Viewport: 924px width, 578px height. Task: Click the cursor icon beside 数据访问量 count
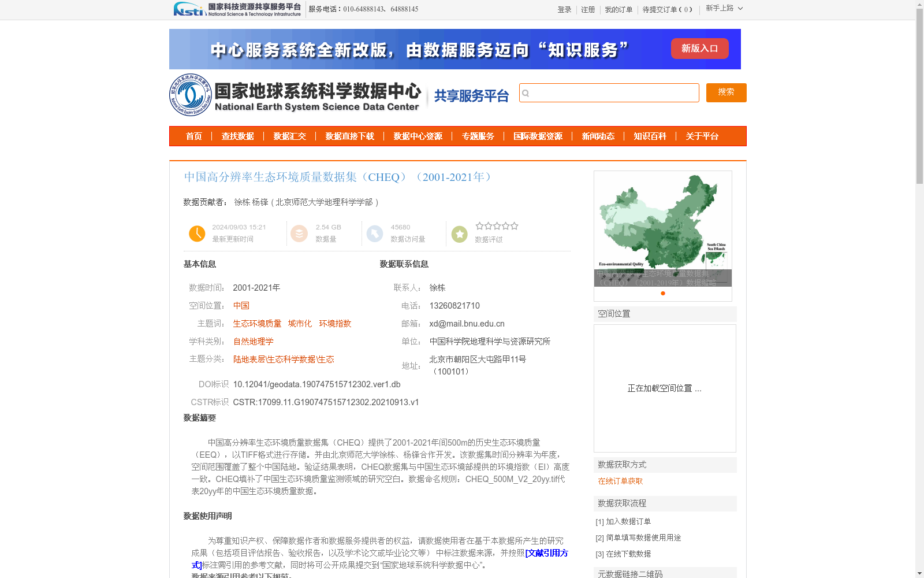(x=375, y=234)
